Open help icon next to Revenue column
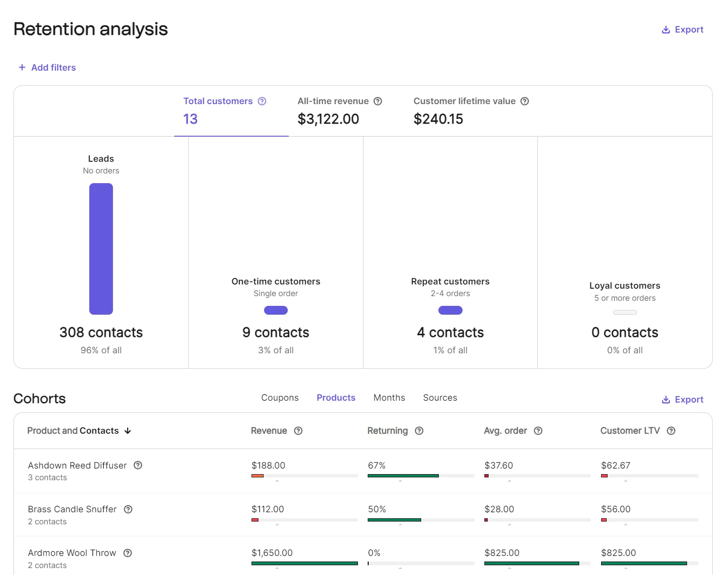This screenshot has height=575, width=728. [298, 431]
